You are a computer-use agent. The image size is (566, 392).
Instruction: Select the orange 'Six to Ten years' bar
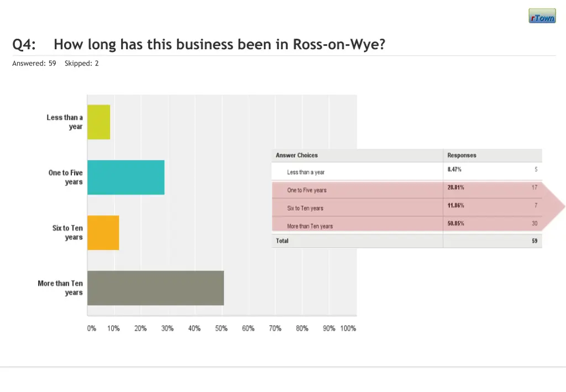click(103, 233)
